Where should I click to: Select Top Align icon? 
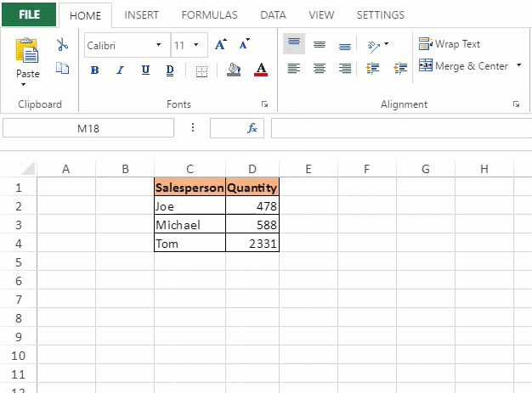pyautogui.click(x=294, y=43)
